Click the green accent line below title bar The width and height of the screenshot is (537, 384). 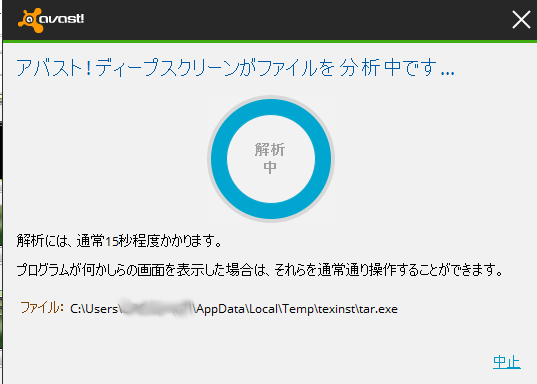pyautogui.click(x=270, y=41)
